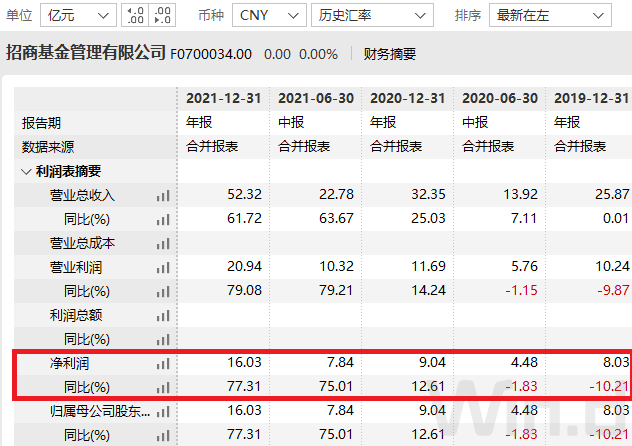Click the 招商基金管理有限公司 company title

86,53
